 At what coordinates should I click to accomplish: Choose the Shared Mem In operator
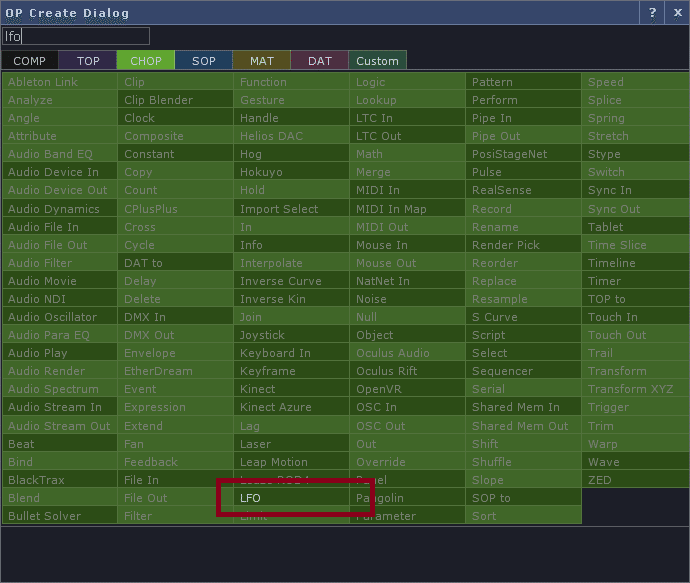(x=523, y=407)
